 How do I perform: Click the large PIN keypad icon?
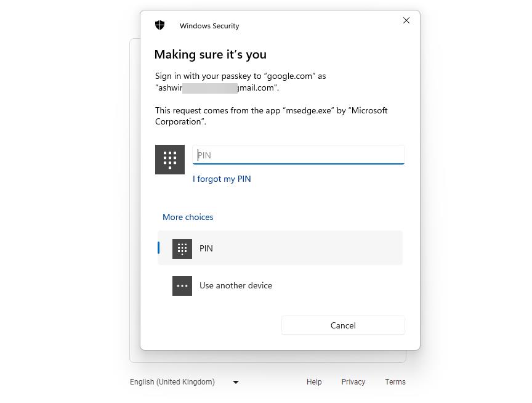coord(170,160)
